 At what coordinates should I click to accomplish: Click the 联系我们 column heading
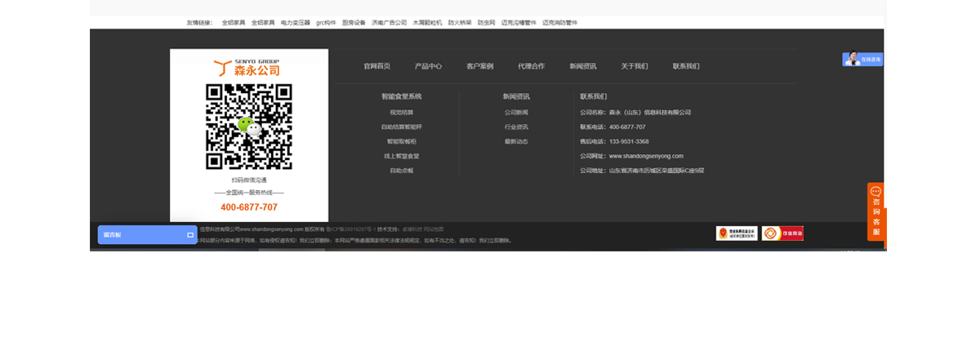pyautogui.click(x=594, y=96)
